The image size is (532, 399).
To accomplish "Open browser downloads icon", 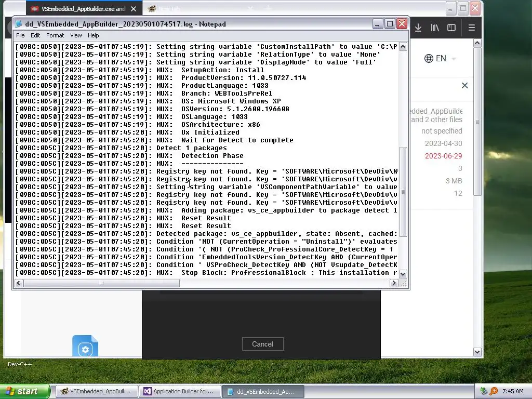I will tap(418, 28).
